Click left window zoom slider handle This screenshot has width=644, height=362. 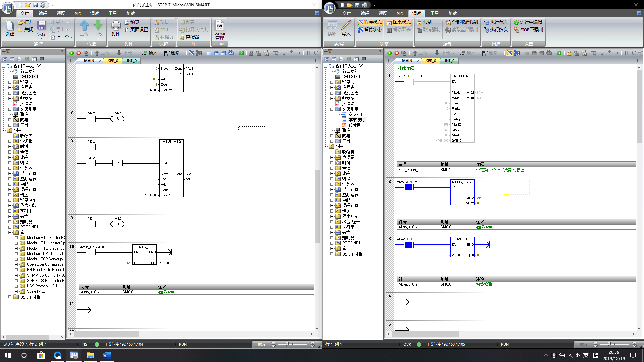coord(287,344)
